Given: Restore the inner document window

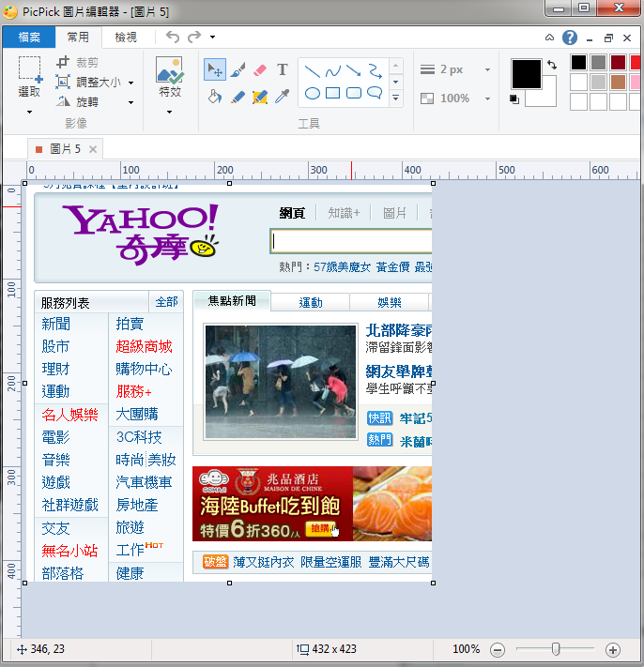Looking at the screenshot, I should [x=608, y=38].
